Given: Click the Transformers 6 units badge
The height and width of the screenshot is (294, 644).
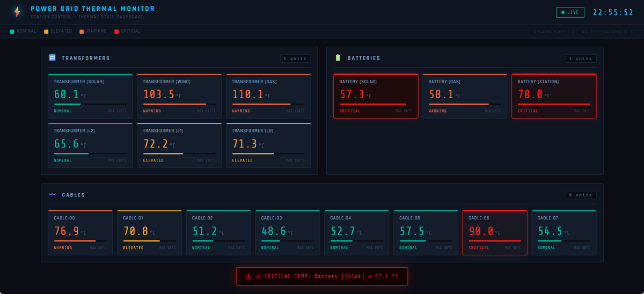Looking at the screenshot, I should point(295,58).
